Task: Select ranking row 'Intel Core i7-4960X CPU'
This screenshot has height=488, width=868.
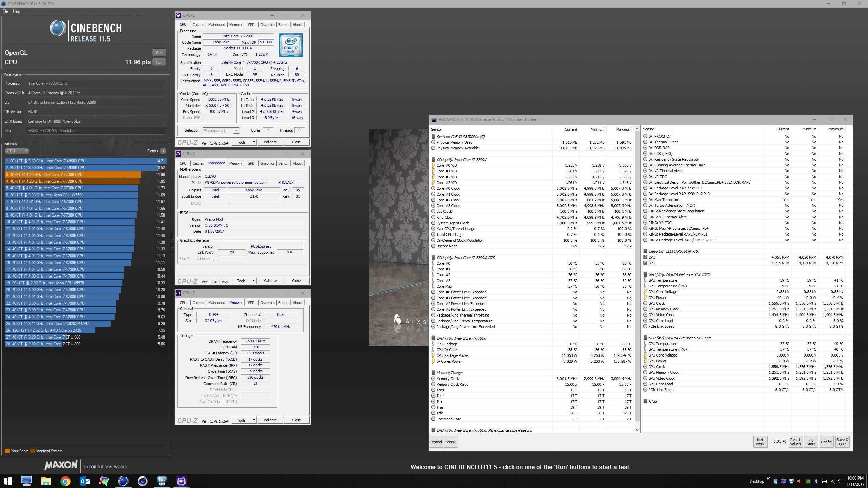Action: (x=86, y=161)
